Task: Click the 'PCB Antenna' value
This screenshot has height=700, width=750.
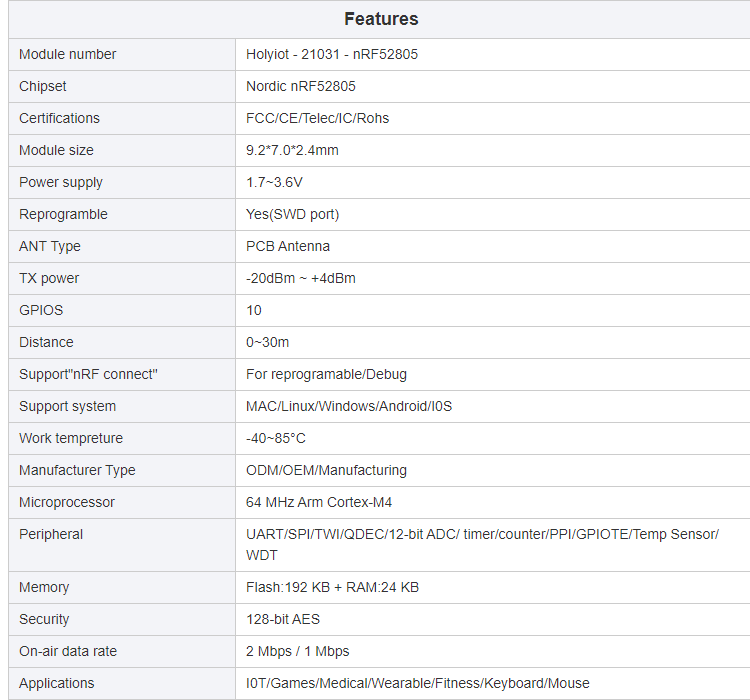Action: point(288,246)
